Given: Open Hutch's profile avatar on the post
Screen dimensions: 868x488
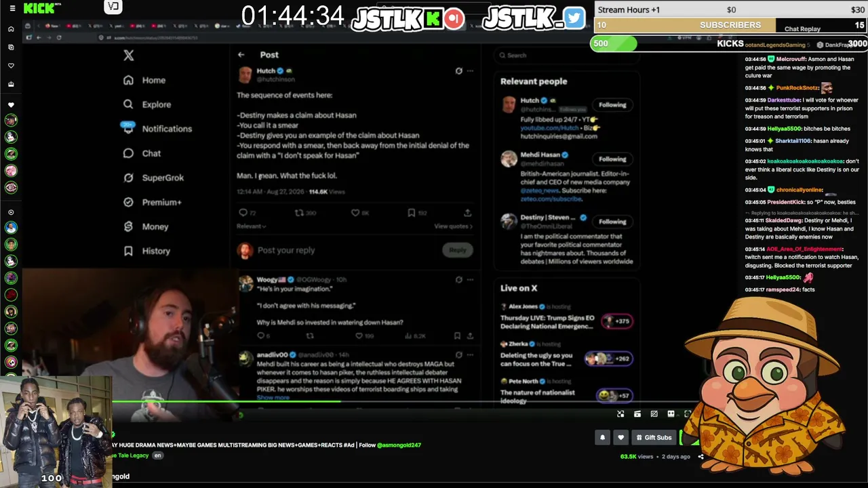Looking at the screenshot, I should (x=245, y=75).
